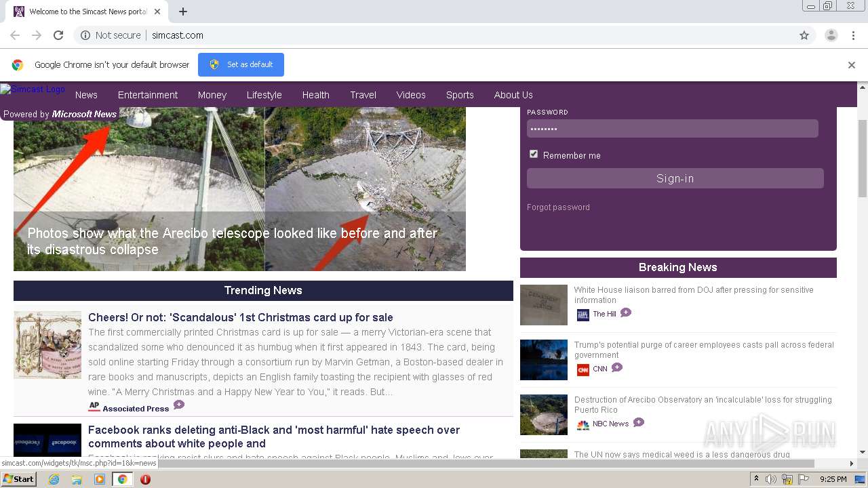The width and height of the screenshot is (868, 488).
Task: Click the CNN source logo
Action: [x=583, y=369]
